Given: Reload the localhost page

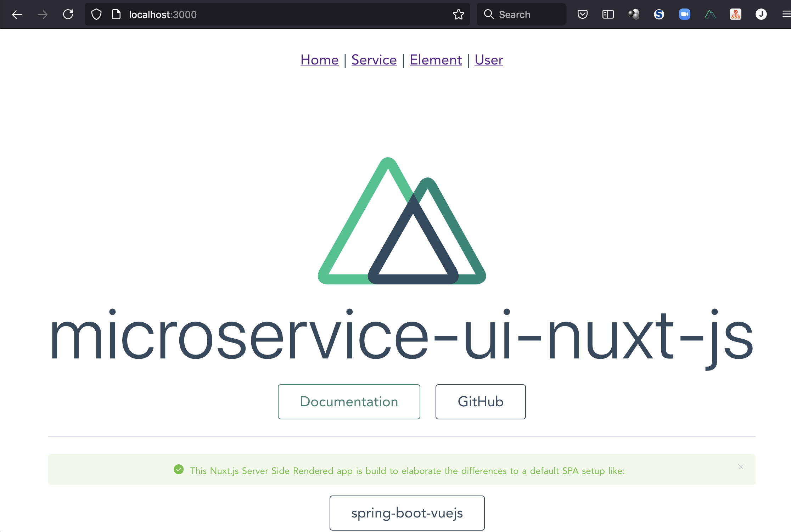Looking at the screenshot, I should [68, 15].
